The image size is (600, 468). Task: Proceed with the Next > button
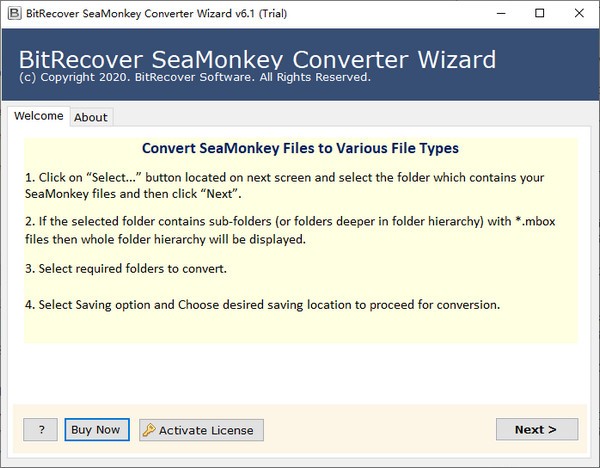[537, 429]
